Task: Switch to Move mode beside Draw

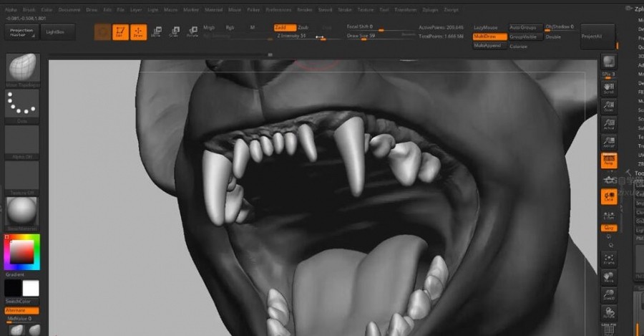Action: tap(156, 32)
